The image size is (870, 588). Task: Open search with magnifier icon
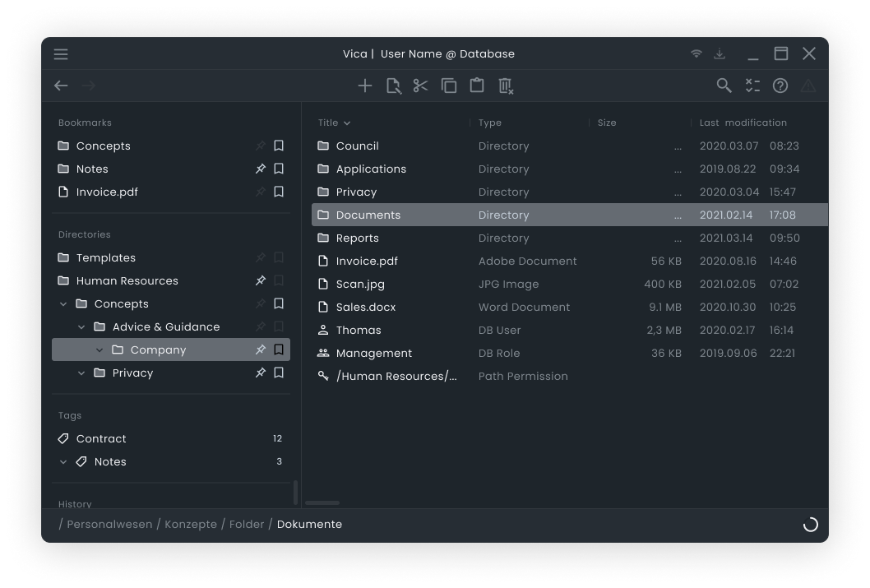click(724, 86)
